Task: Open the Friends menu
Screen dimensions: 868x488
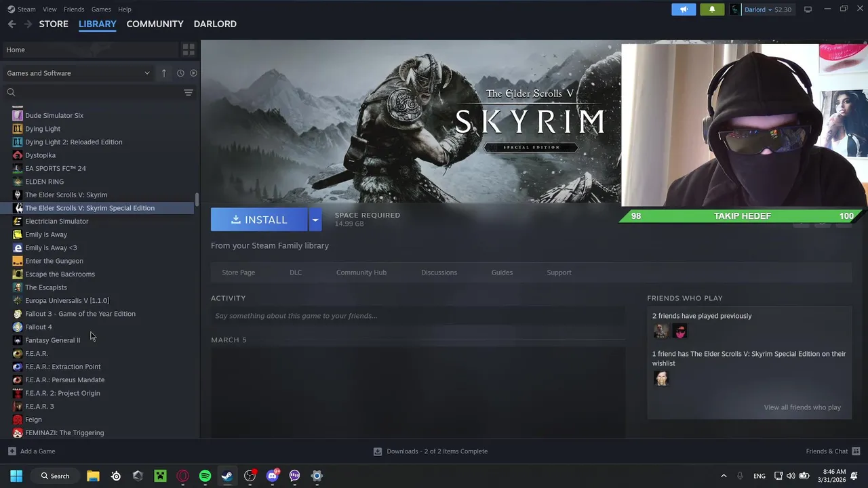Action: (x=74, y=9)
